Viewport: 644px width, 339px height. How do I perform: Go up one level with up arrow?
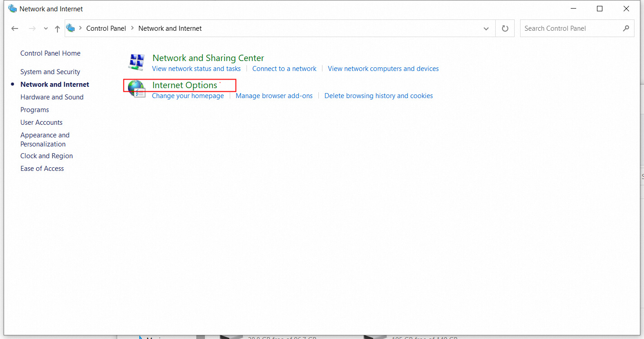click(57, 28)
